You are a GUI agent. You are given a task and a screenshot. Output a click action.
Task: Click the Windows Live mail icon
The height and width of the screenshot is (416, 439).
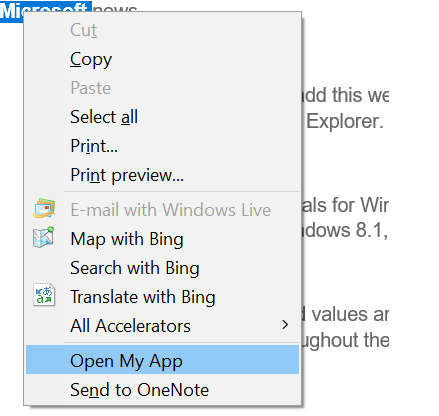[x=44, y=208]
